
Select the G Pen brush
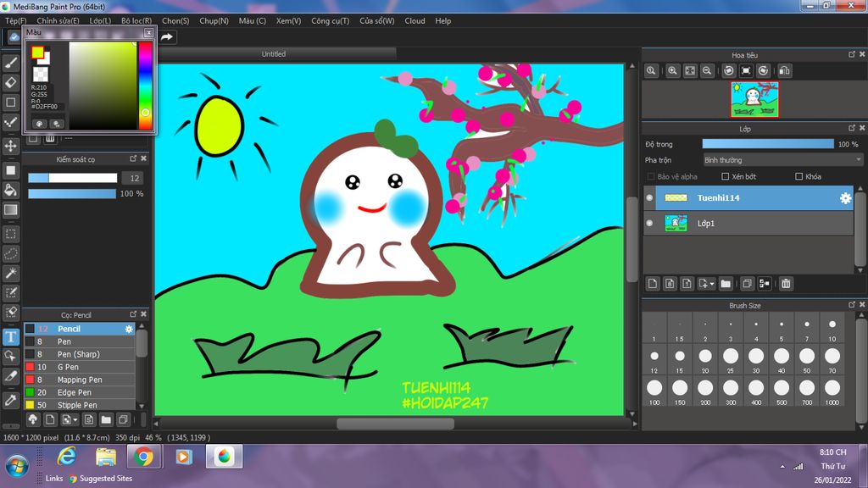(80, 367)
